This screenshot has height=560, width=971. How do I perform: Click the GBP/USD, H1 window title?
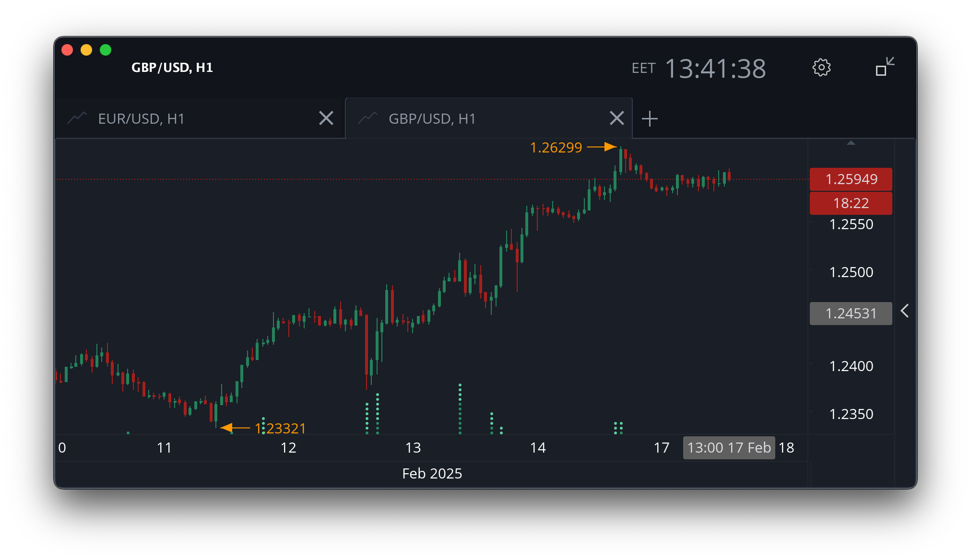click(x=172, y=68)
